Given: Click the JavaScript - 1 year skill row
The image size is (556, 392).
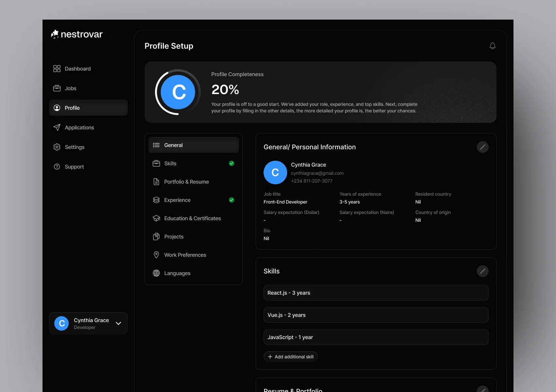Looking at the screenshot, I should [x=376, y=337].
